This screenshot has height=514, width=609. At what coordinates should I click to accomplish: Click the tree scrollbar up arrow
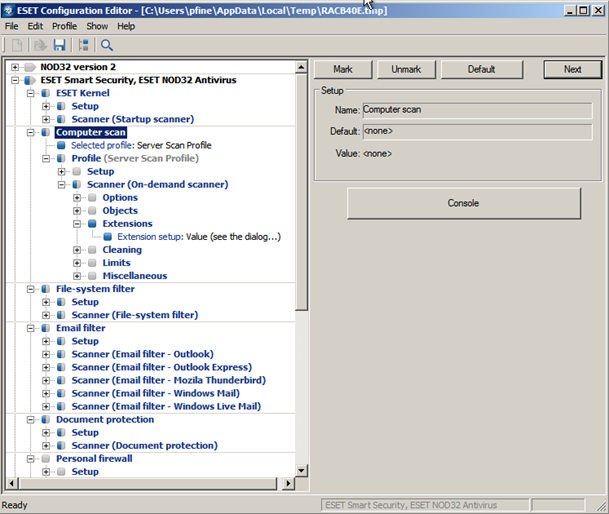301,67
